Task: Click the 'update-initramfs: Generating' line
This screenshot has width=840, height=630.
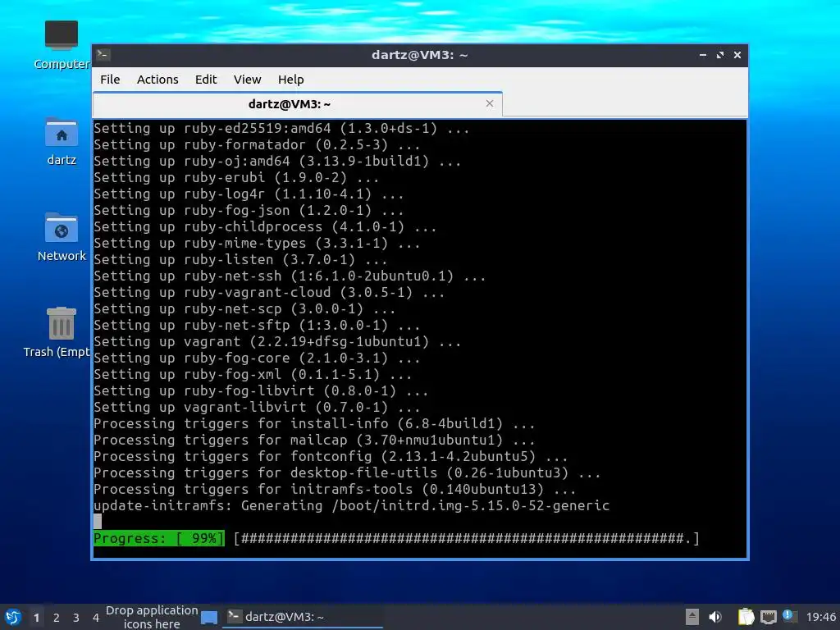Action: click(351, 505)
